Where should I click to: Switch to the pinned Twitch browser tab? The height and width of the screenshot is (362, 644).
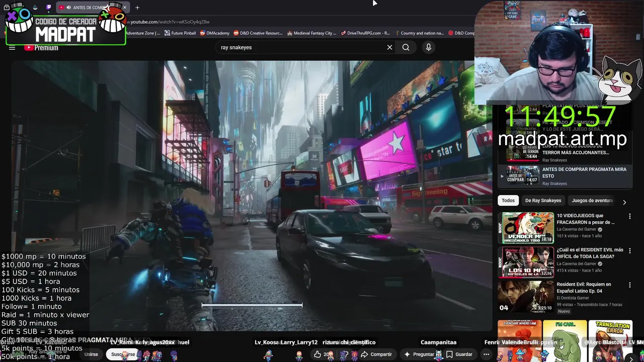48,8
